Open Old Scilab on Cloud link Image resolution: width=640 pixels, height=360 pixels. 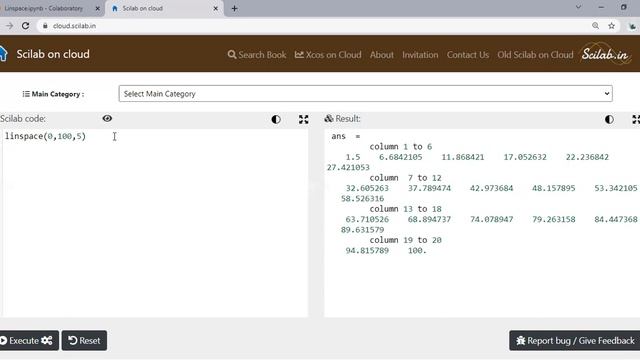535,55
